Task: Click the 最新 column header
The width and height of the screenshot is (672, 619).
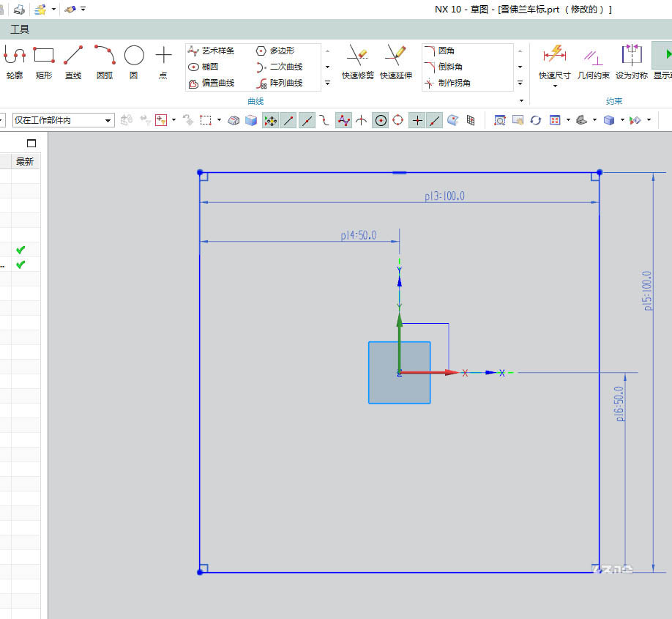Action: 25,162
